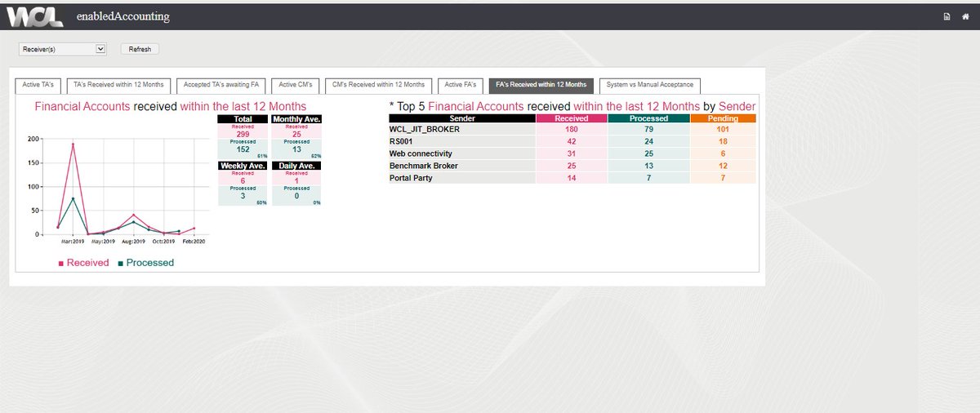
Task: Select the Benchmark Broker sender row
Action: pos(572,166)
